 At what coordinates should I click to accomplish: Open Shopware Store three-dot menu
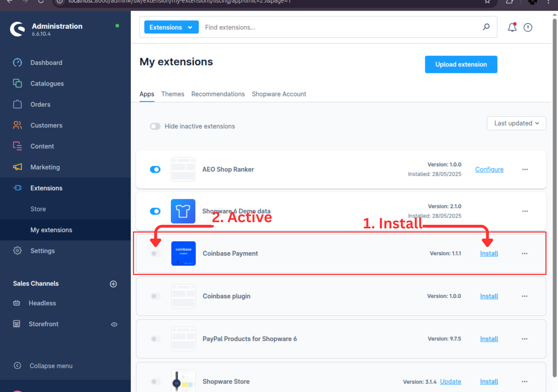tap(524, 382)
